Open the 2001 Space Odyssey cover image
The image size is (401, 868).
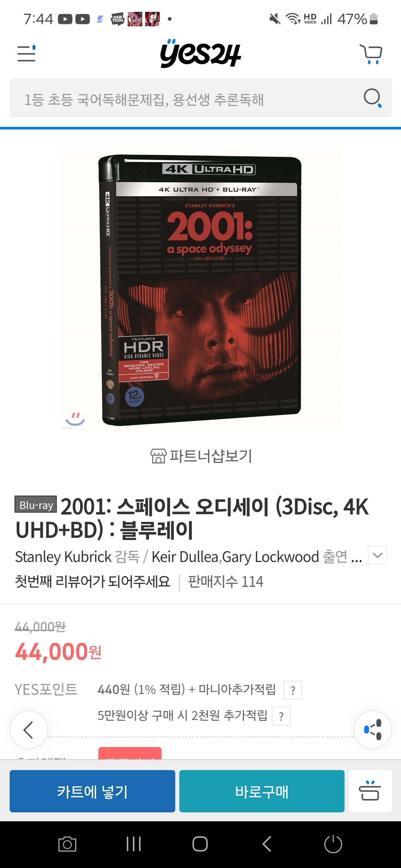[x=200, y=290]
